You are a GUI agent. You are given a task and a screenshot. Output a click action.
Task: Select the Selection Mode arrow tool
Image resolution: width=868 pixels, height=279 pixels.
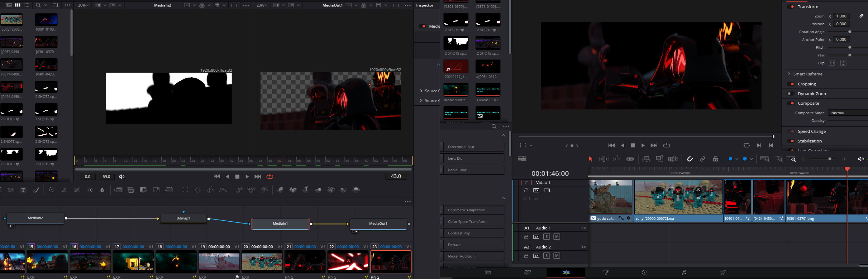590,159
